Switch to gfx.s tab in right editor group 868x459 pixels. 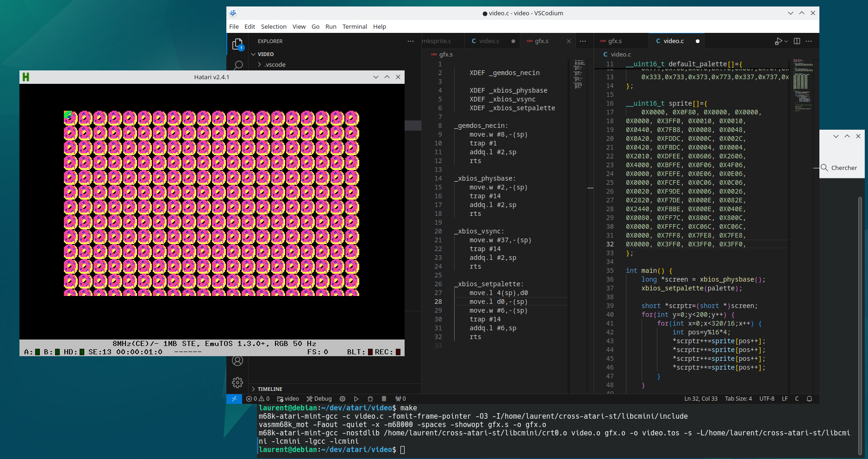615,41
